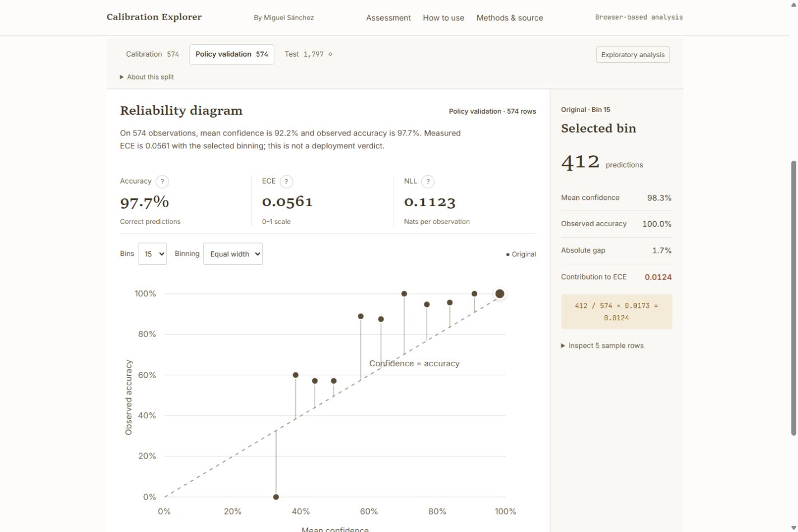
Task: Go to the Assessment nav item
Action: [389, 18]
